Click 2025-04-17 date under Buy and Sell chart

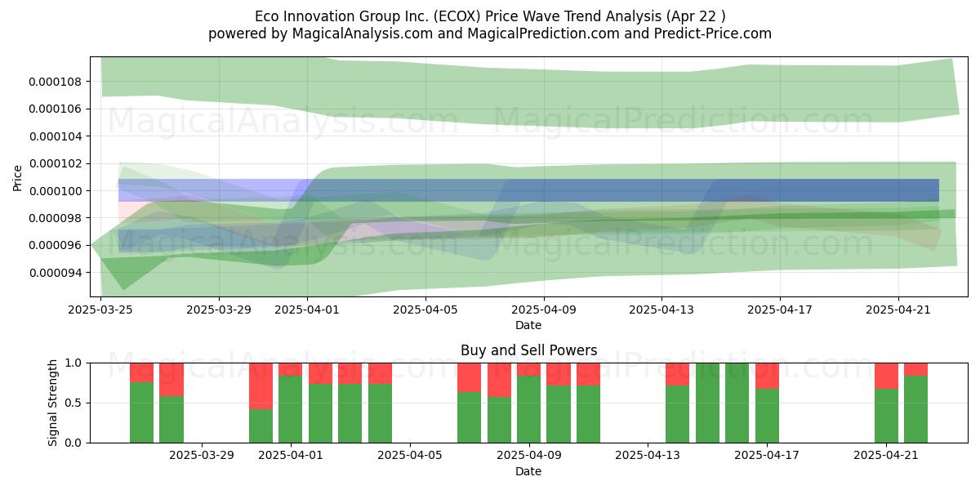768,456
